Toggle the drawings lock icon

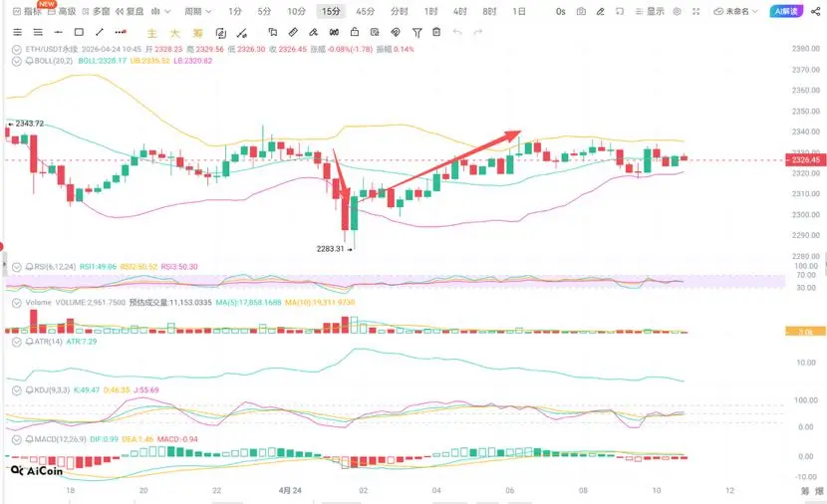point(355,32)
